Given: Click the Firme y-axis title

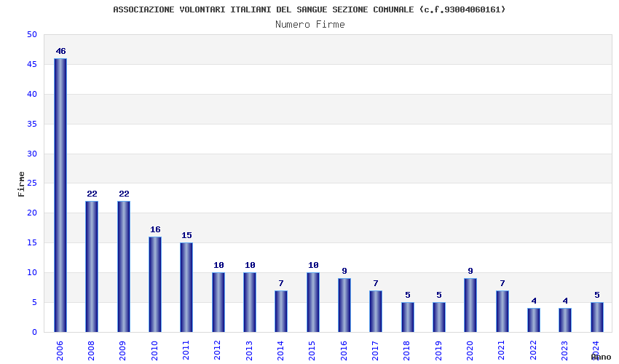Looking at the screenshot, I should pyautogui.click(x=21, y=184).
